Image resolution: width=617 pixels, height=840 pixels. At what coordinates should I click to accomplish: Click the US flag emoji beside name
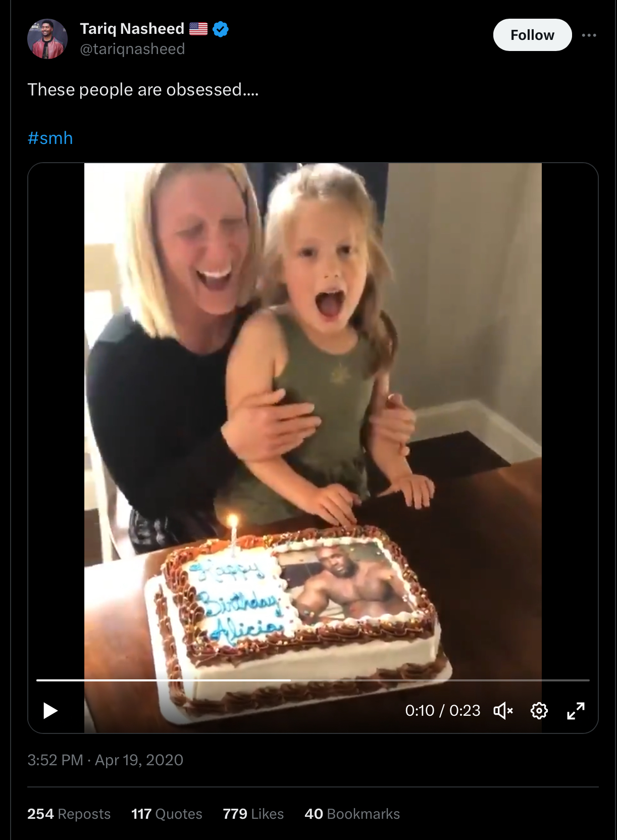(x=198, y=29)
